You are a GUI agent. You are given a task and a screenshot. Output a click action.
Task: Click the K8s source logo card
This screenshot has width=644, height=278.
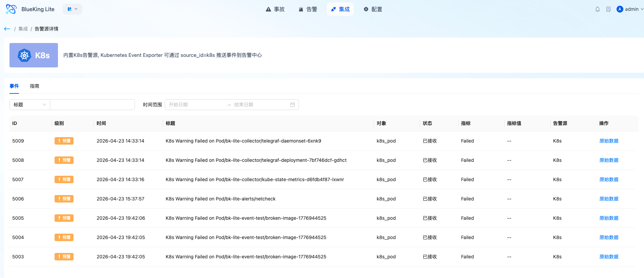point(34,55)
